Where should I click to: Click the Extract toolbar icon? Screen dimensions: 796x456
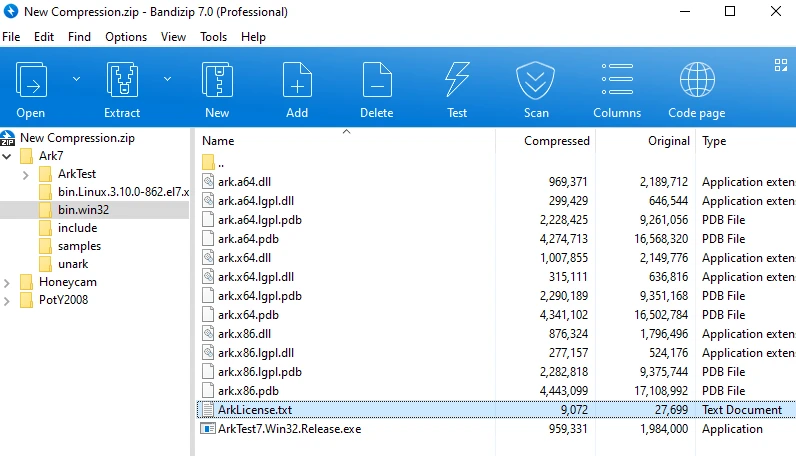point(122,80)
